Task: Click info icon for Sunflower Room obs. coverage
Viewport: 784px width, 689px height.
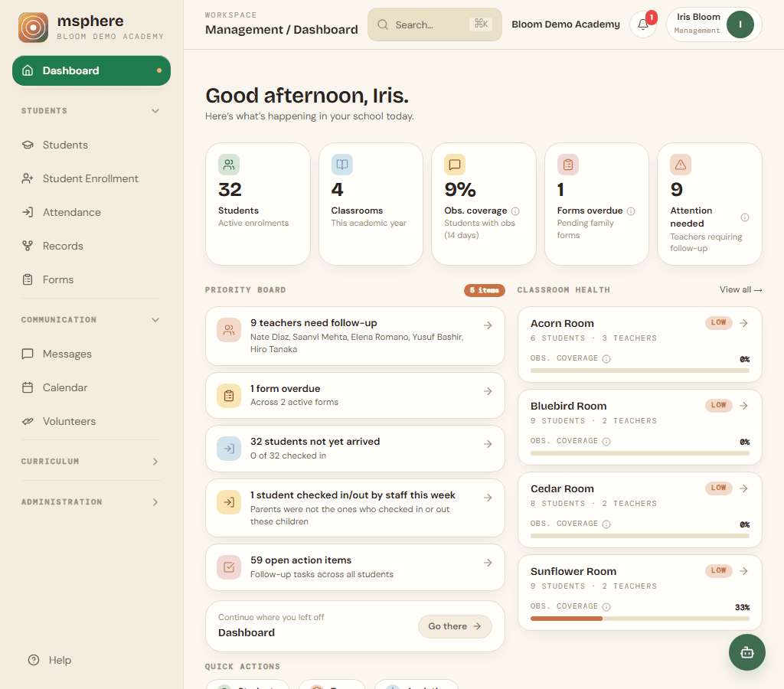Action: click(x=606, y=606)
